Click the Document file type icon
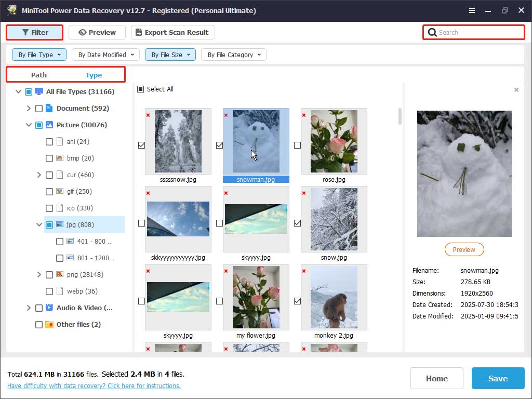 (49, 108)
